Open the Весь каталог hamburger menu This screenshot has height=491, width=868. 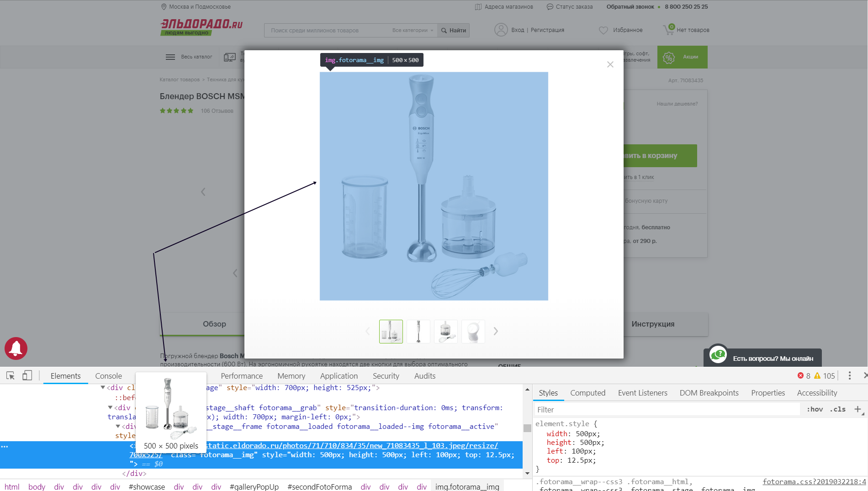tap(170, 57)
